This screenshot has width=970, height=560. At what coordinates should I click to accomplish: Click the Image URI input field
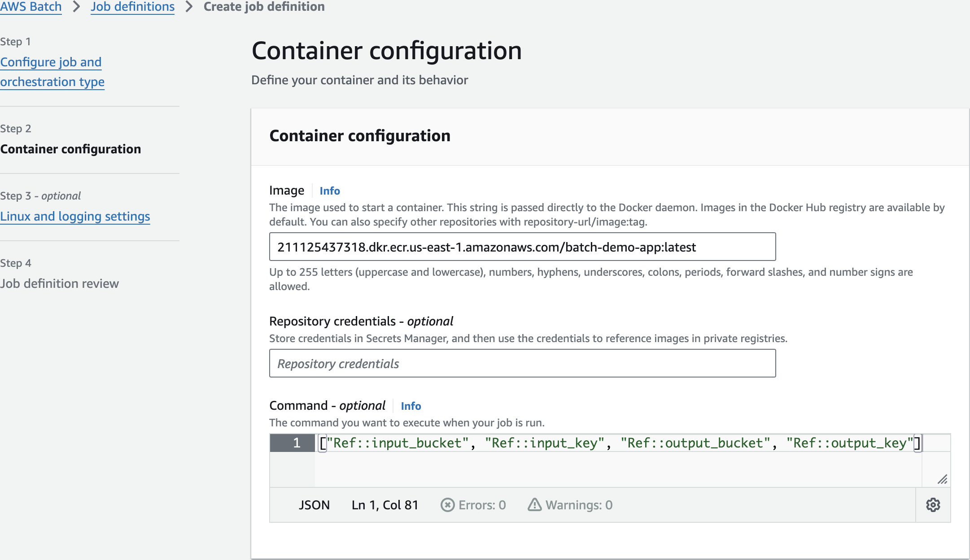pyautogui.click(x=522, y=247)
